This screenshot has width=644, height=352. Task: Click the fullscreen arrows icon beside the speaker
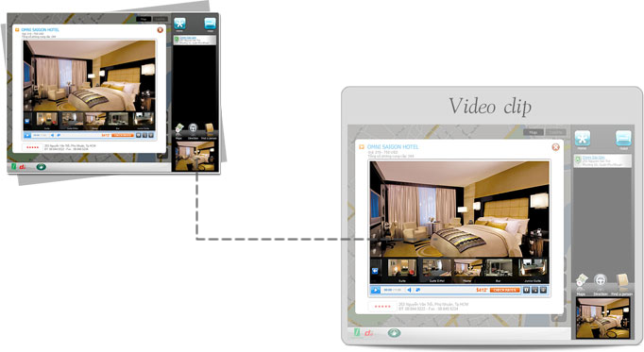(417, 290)
